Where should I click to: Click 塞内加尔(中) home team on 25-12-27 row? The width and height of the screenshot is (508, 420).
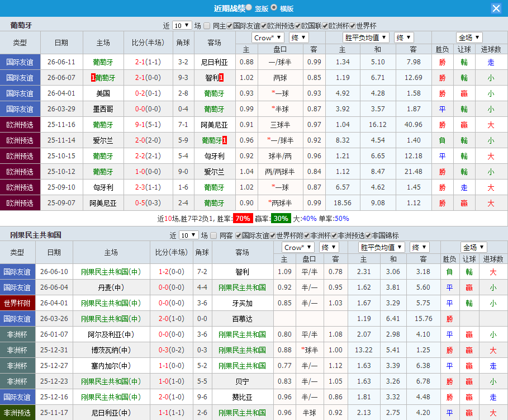pos(111,366)
